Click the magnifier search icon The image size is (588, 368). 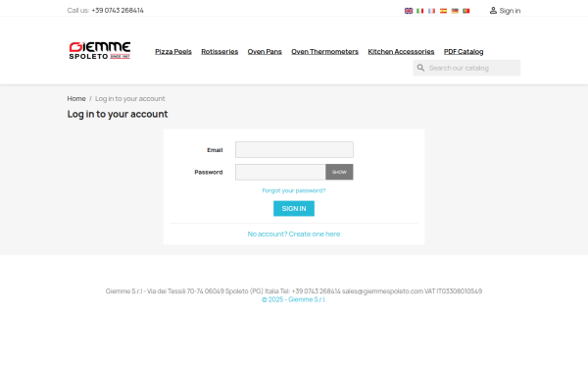[420, 68]
